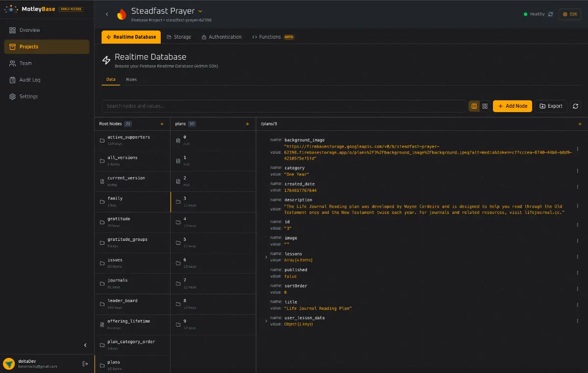Click the Edit button
The width and height of the screenshot is (588, 373).
(569, 14)
